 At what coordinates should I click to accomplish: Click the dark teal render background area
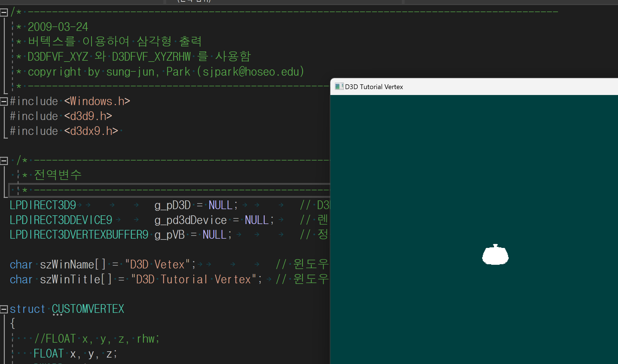pyautogui.click(x=422, y=169)
